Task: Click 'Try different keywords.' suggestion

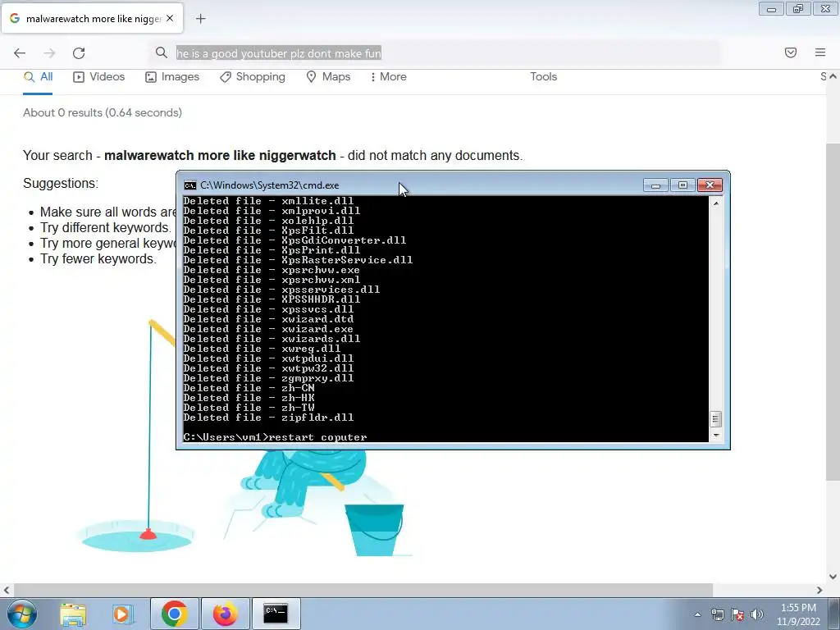Action: [x=106, y=227]
